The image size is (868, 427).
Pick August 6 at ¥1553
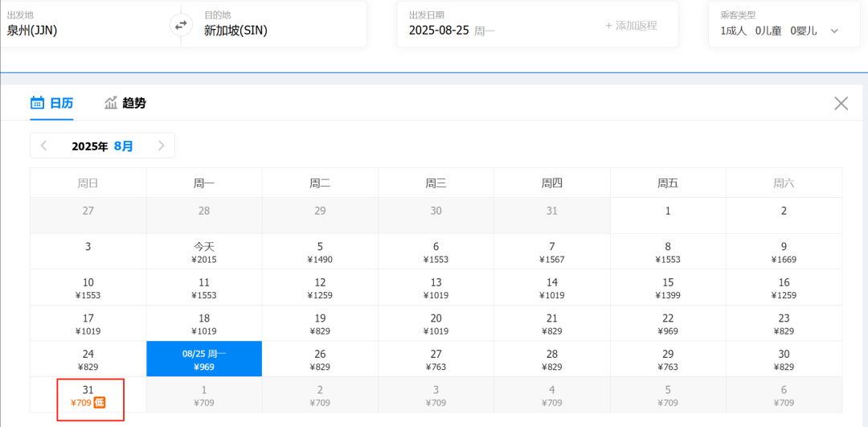coord(436,252)
